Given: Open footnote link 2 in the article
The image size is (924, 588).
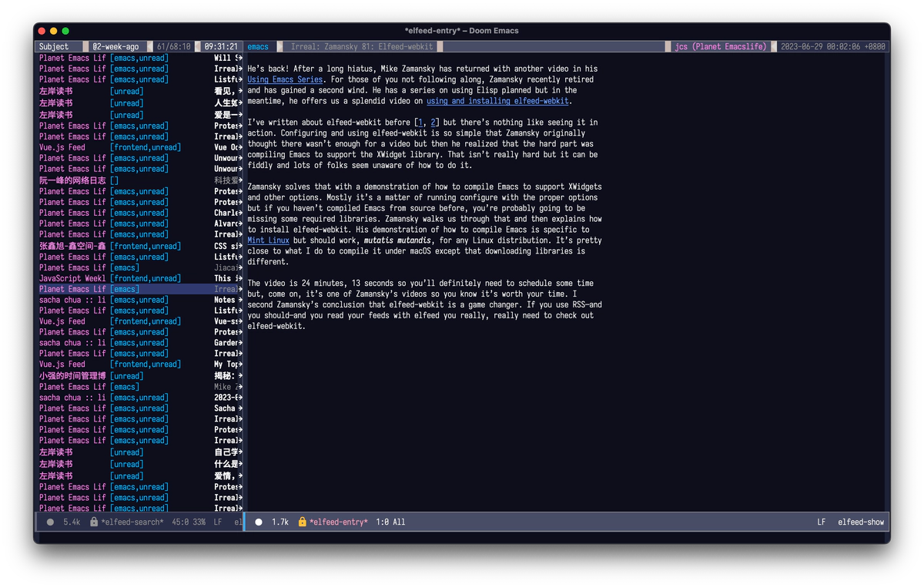Looking at the screenshot, I should (x=434, y=123).
